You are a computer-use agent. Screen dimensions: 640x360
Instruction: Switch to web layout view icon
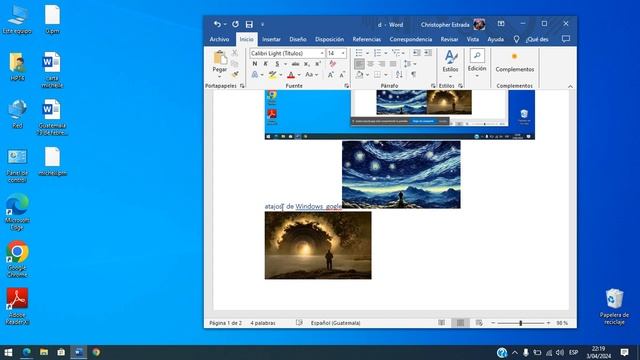click(x=479, y=323)
